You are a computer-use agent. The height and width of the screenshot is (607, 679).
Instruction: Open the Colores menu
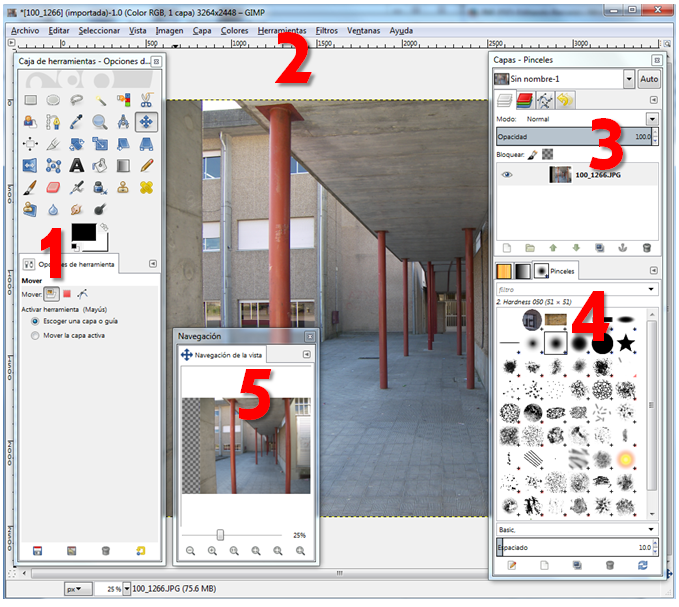(x=234, y=31)
